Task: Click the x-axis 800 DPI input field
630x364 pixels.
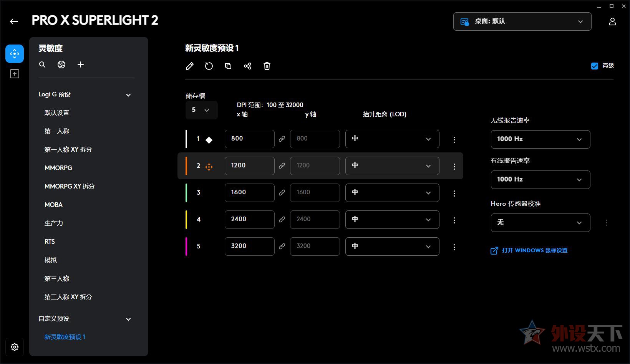Action: click(x=250, y=139)
